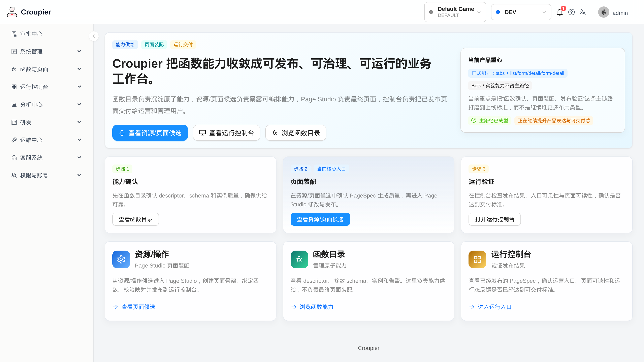644x362 pixels.
Task: Click the 查看运行控制台 button
Action: click(x=226, y=133)
